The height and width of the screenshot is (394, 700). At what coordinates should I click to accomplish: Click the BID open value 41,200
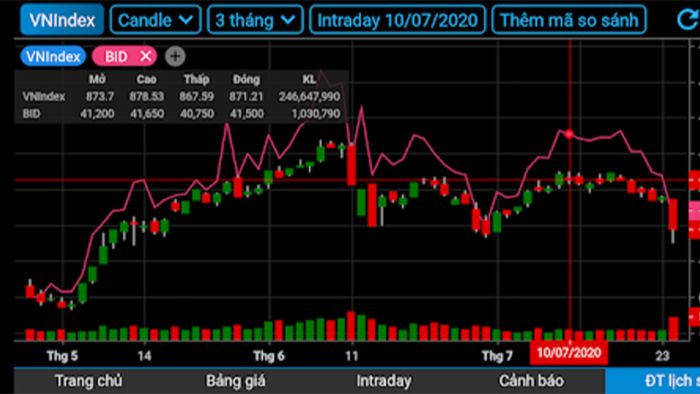(x=97, y=114)
